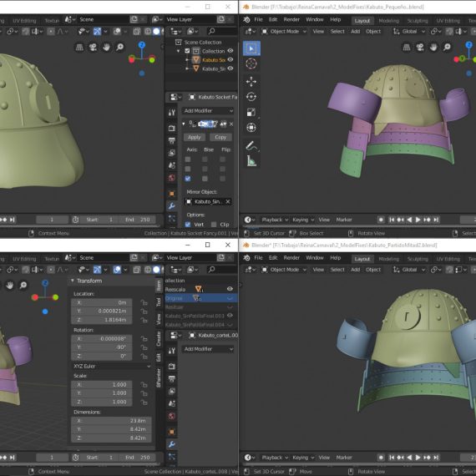476x476 pixels.
Task: Open File menu in Kabuto_Pequeño window
Action: click(258, 19)
